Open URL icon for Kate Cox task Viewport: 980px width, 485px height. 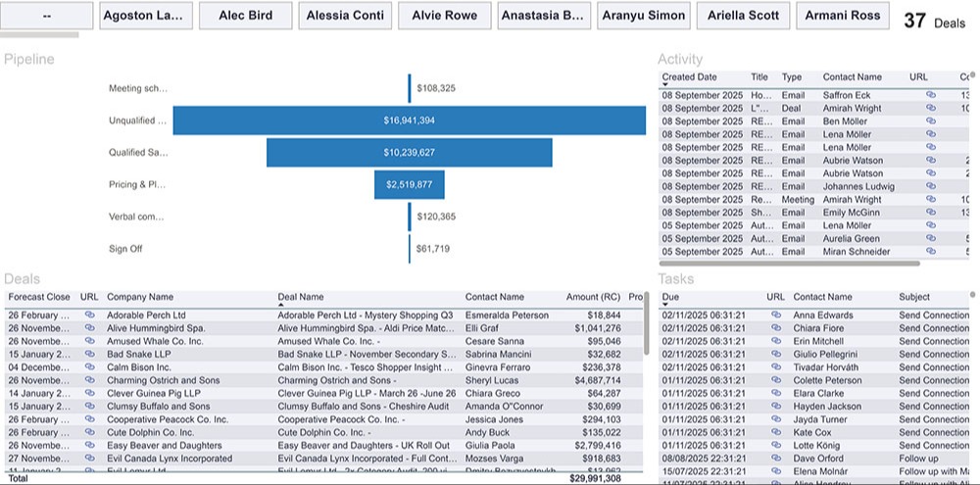coord(775,432)
